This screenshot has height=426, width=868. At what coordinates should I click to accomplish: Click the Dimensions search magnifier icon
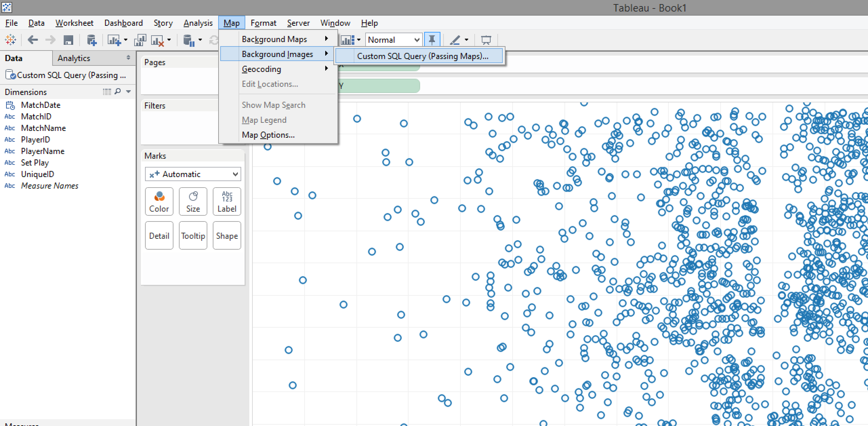118,92
